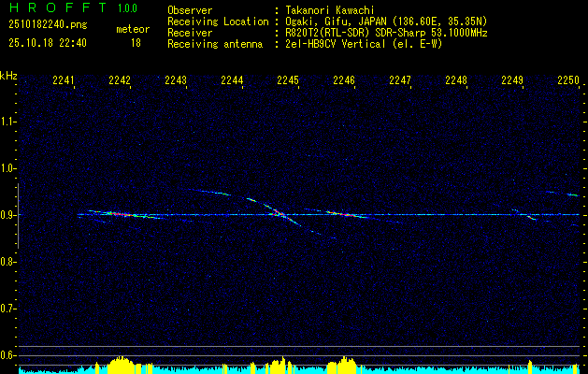588x374 pixels.
Task: Click time marker 2249
Action: pos(512,79)
